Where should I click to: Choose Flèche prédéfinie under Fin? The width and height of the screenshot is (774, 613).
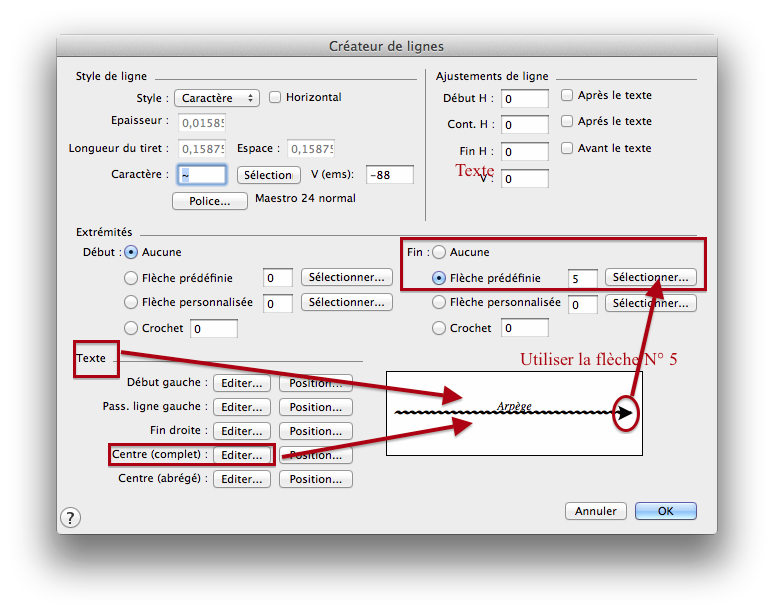(x=439, y=278)
